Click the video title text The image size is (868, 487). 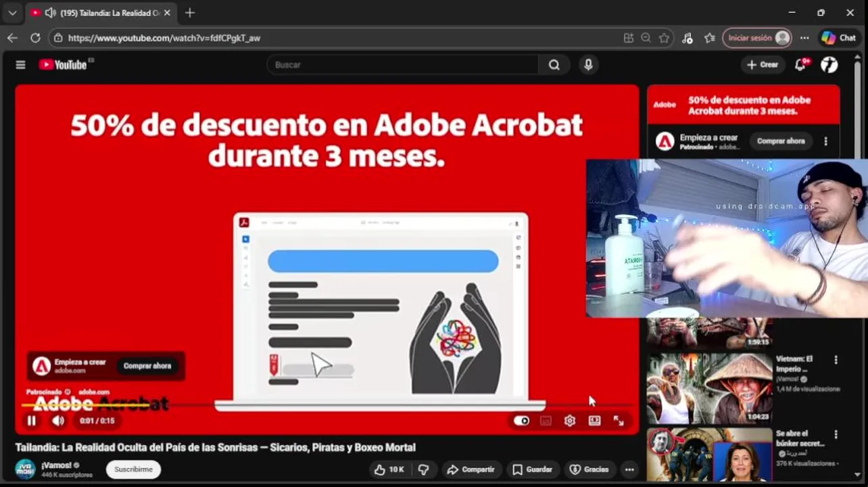point(216,448)
